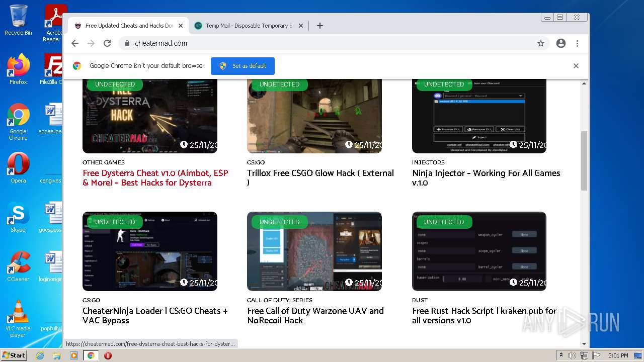The width and height of the screenshot is (644, 362).
Task: Click the CheaterNinja Loader thumbnail
Action: (150, 251)
